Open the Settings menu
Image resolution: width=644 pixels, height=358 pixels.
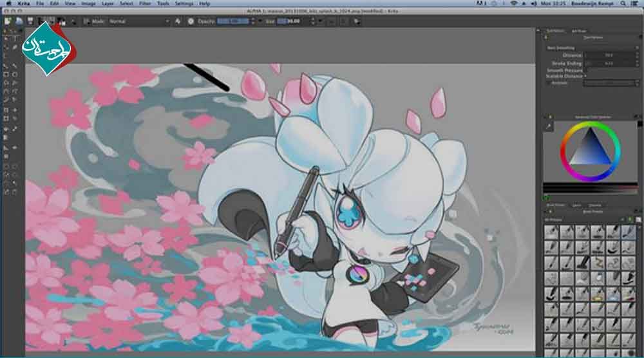(x=184, y=3)
